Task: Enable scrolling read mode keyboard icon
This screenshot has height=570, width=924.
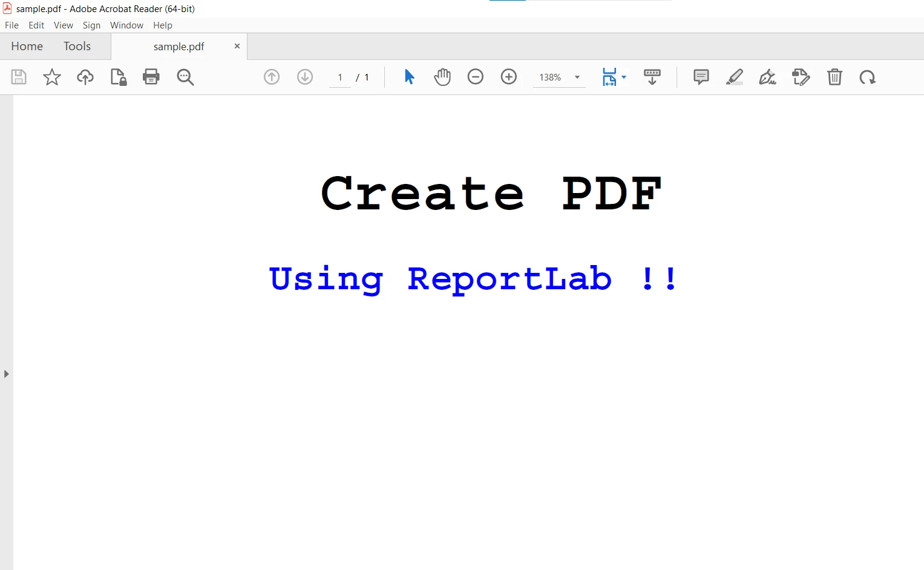Action: click(x=652, y=77)
